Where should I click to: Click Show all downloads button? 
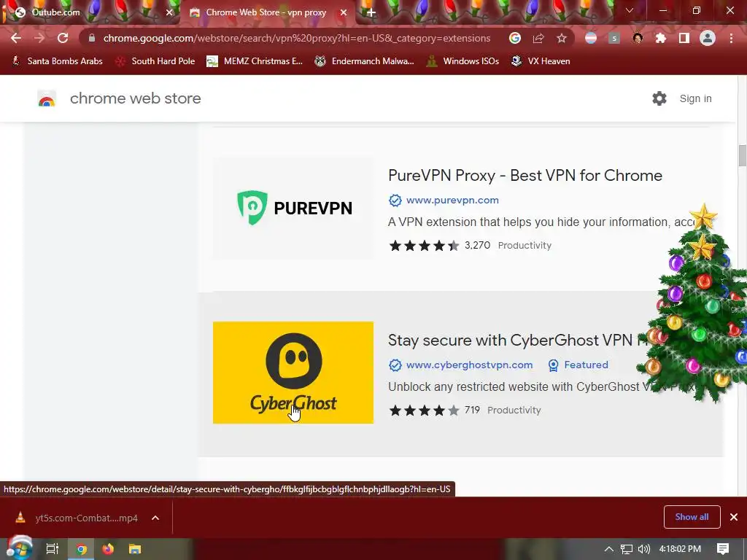click(692, 517)
